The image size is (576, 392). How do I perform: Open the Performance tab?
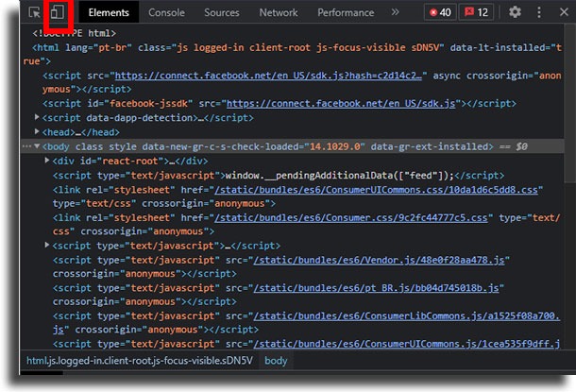(x=346, y=12)
